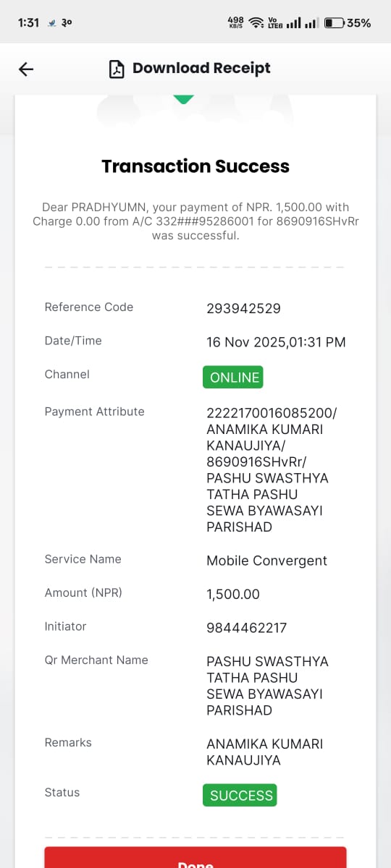Tap the back arrow icon
The width and height of the screenshot is (391, 868).
[26, 69]
